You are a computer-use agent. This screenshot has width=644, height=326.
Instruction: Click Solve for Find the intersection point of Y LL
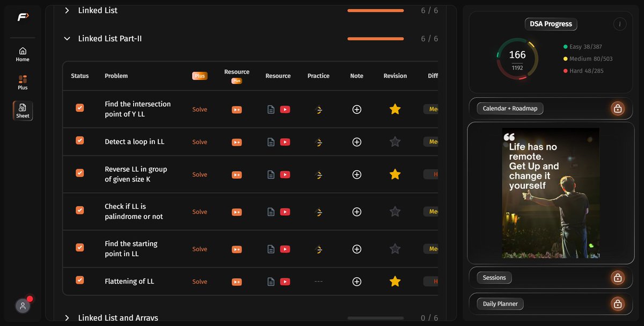click(x=200, y=109)
